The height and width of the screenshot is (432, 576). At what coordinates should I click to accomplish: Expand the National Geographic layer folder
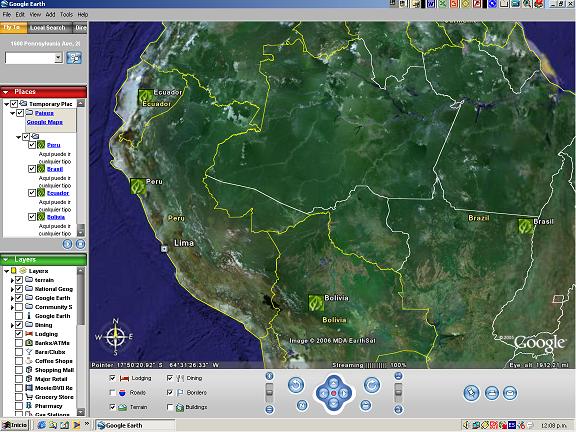[12, 289]
